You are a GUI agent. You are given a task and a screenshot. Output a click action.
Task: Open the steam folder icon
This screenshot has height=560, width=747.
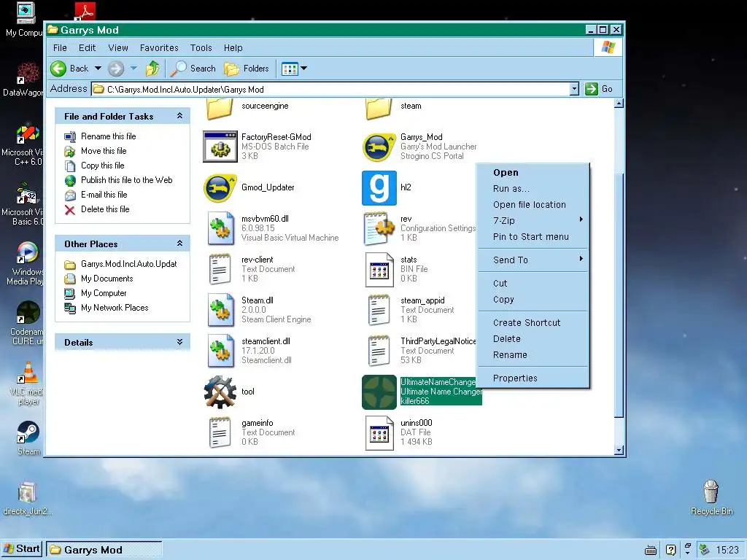click(379, 109)
